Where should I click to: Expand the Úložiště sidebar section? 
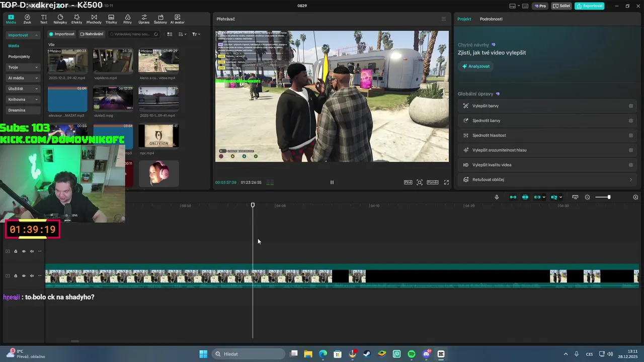[36, 89]
